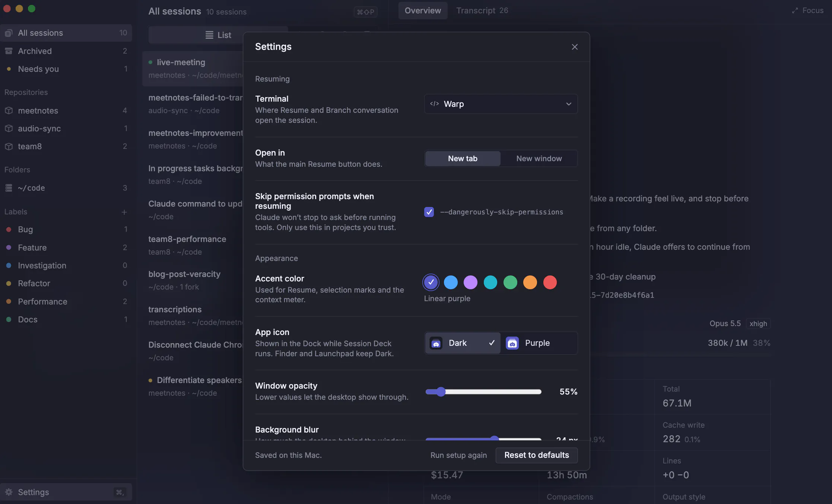Click the Focus expand arrows icon
Screen dimensions: 832x504
(795, 10)
